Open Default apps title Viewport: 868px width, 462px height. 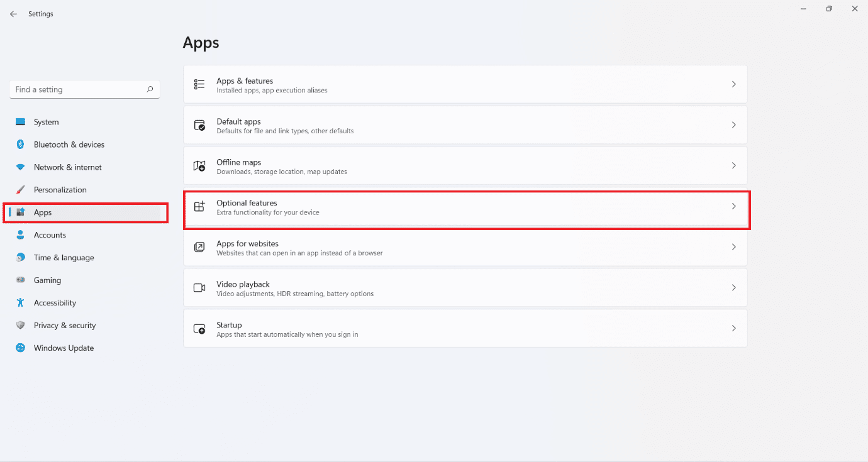click(x=238, y=121)
